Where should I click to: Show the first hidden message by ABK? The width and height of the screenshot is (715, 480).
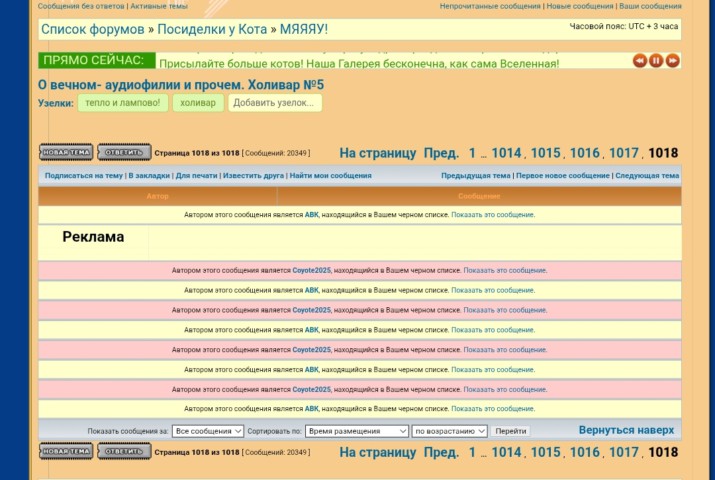tap(492, 215)
